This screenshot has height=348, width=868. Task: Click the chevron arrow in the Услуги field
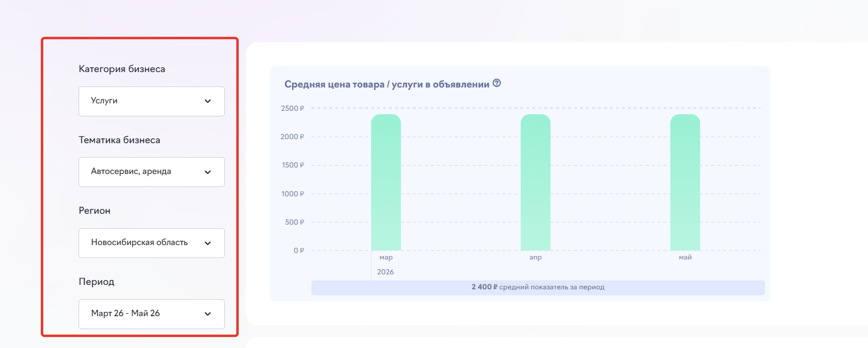[x=208, y=101]
